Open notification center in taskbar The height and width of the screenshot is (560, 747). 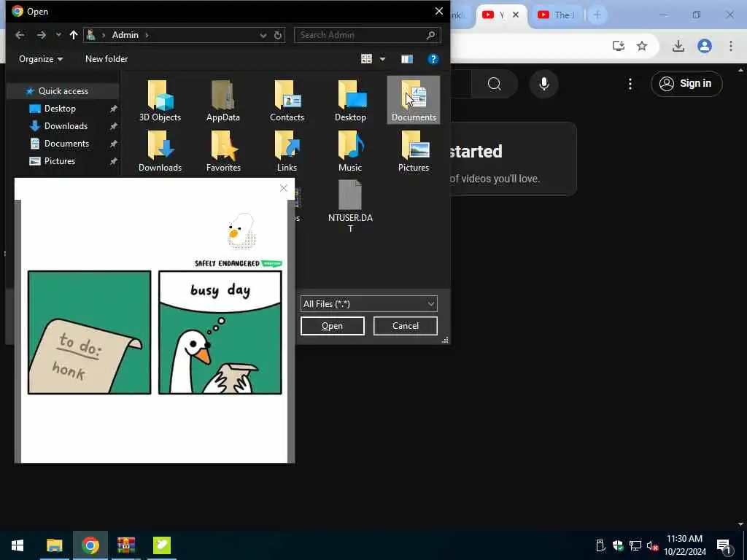tap(724, 545)
